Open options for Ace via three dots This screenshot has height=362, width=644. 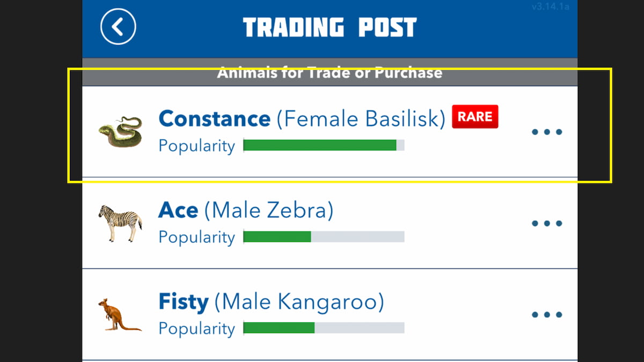click(x=546, y=223)
